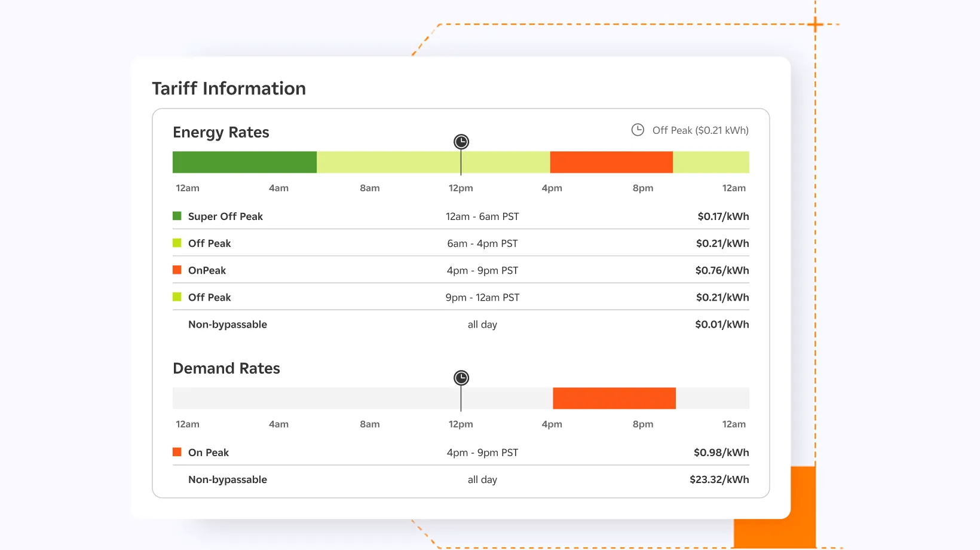Click 'Non-bypassable' label in Demand Rates

228,479
